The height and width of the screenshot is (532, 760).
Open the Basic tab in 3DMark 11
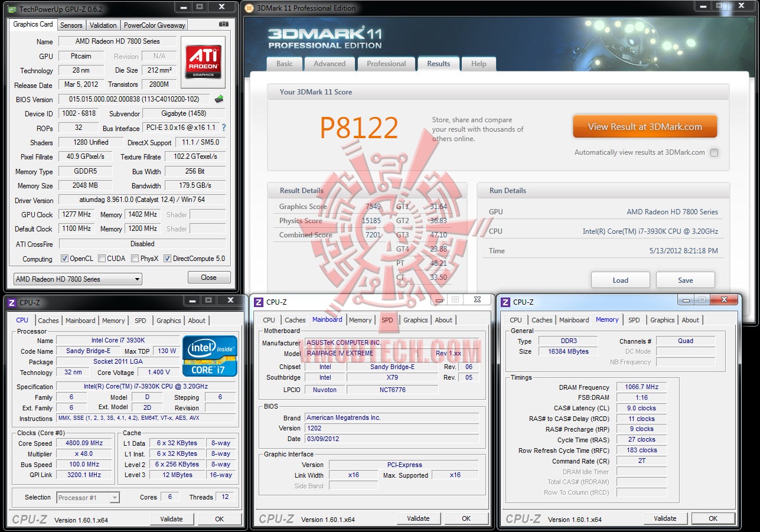(285, 64)
